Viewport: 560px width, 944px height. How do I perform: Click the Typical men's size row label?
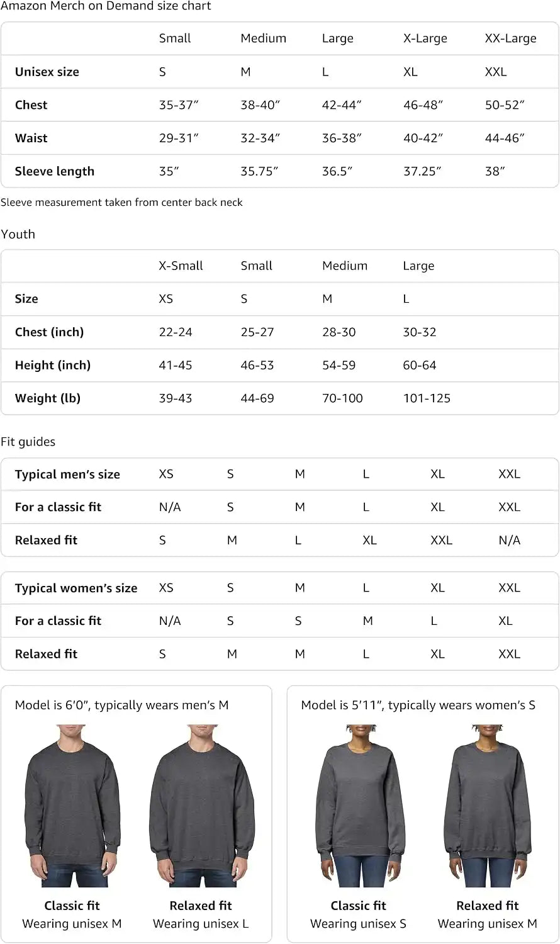click(67, 475)
